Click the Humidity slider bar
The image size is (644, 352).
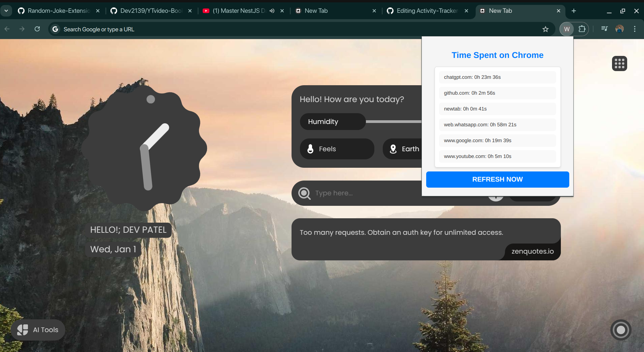pyautogui.click(x=393, y=122)
